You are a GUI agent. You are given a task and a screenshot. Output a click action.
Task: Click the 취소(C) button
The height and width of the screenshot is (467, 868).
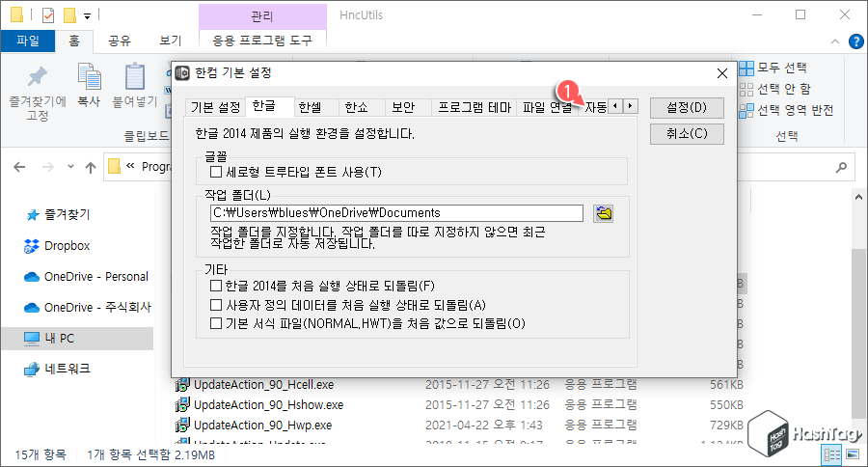687,133
